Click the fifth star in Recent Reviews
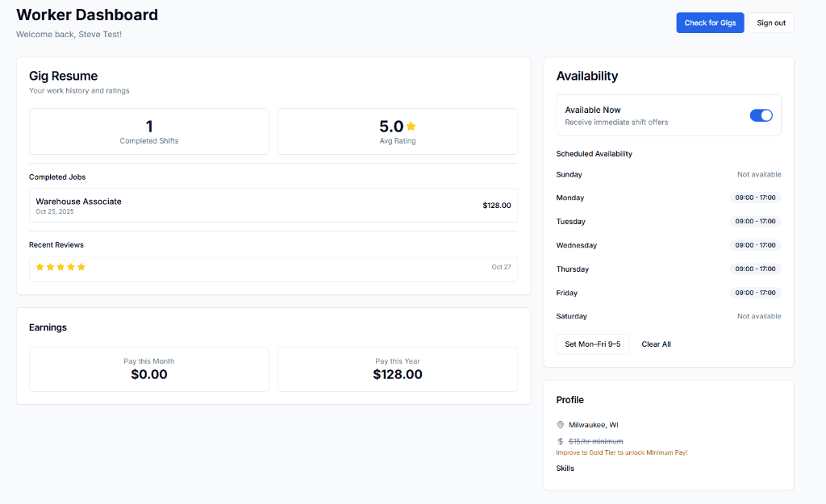 81,267
